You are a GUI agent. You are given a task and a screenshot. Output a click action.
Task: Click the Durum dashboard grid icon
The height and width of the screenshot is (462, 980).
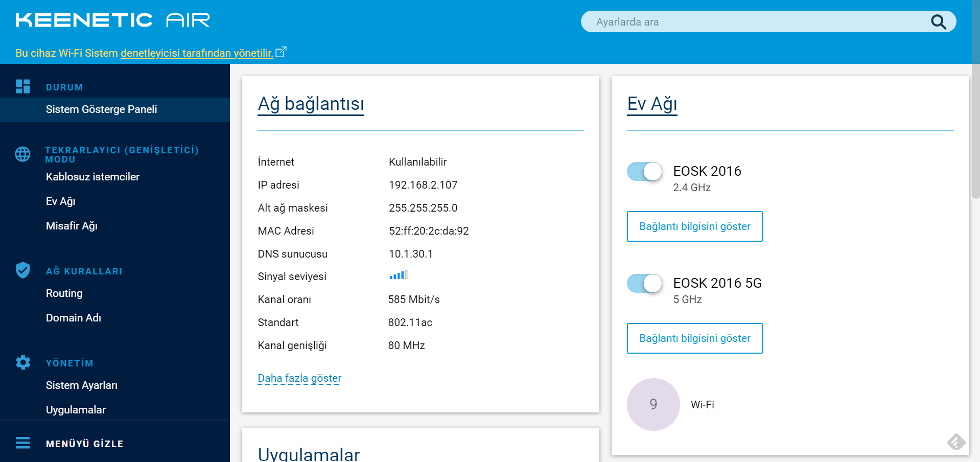[x=23, y=86]
